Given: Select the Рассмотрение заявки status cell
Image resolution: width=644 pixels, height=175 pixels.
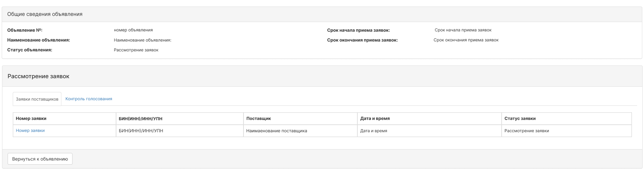Looking at the screenshot, I should point(567,131).
